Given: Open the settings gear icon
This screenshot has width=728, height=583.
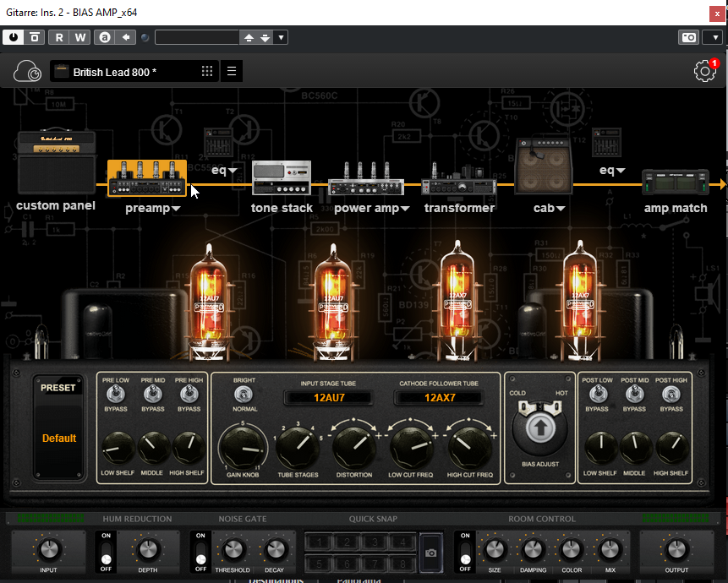Looking at the screenshot, I should pyautogui.click(x=704, y=72).
